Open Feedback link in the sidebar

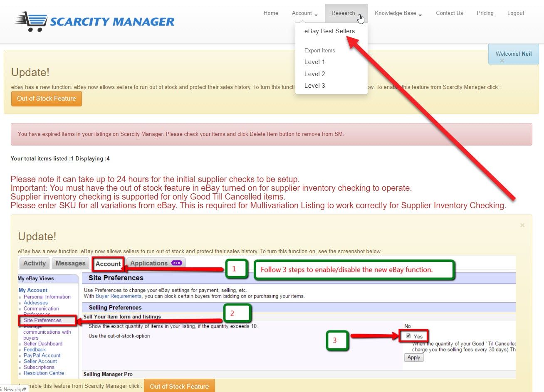tap(35, 350)
